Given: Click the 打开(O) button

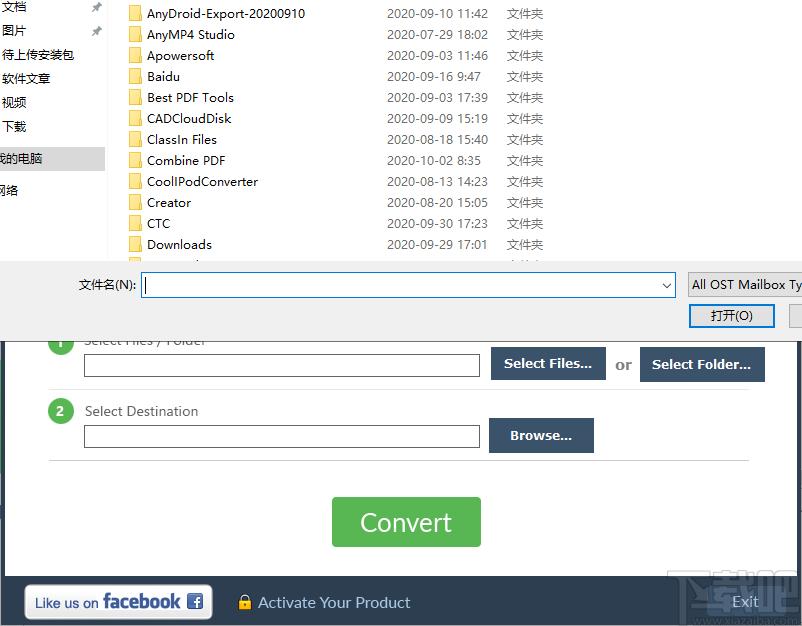Looking at the screenshot, I should click(731, 316).
